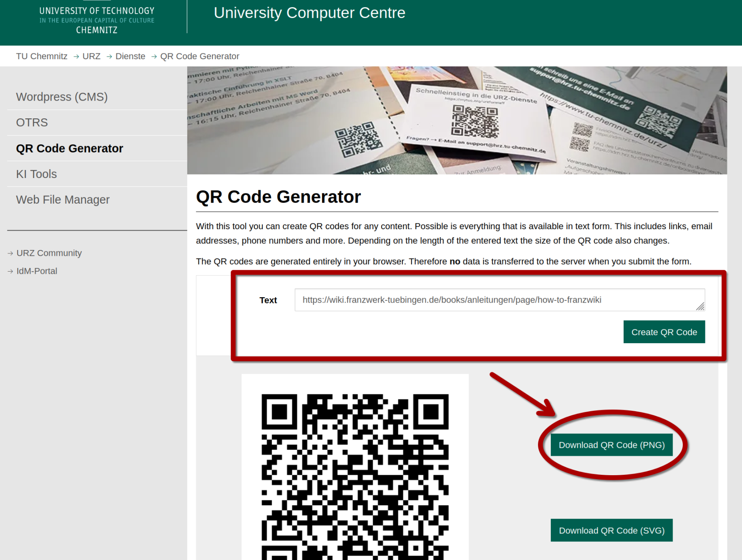Open the URZ Community arrow link
The height and width of the screenshot is (560, 742).
click(x=49, y=253)
